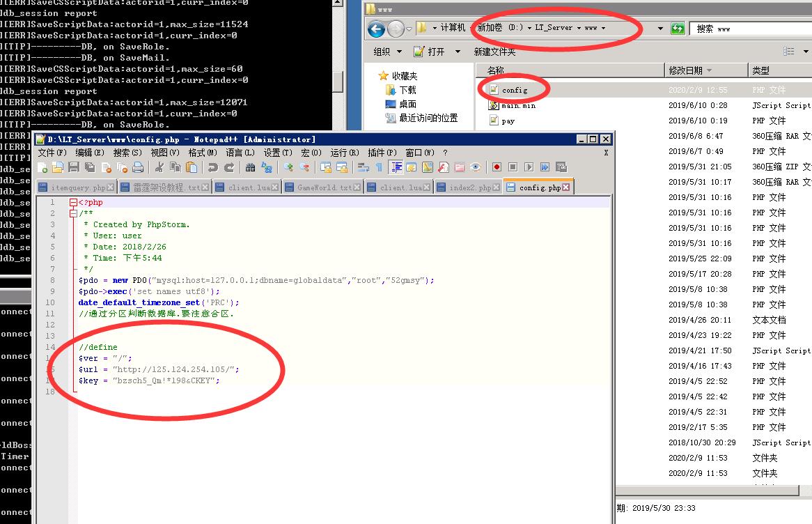Open 下载 in the favorites list
The height and width of the screenshot is (524, 812).
point(407,90)
